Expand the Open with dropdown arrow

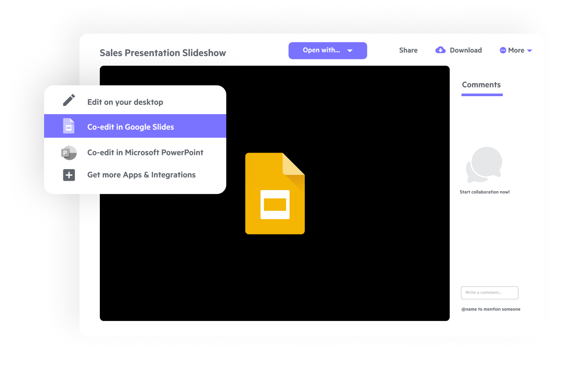click(x=350, y=50)
